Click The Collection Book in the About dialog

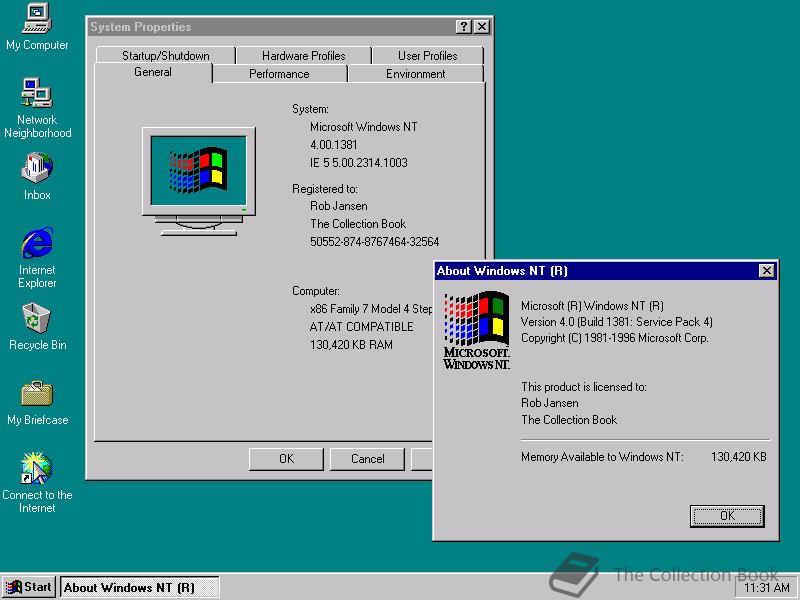569,420
